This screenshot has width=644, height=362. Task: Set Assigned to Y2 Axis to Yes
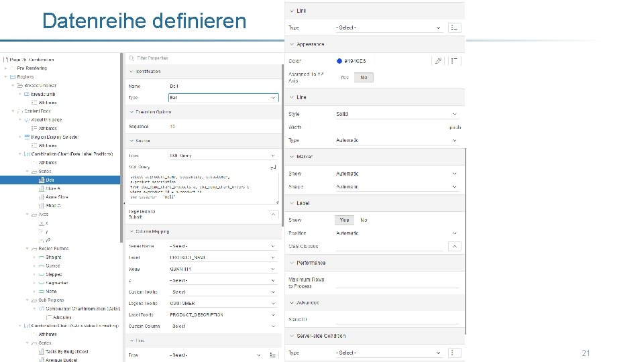coord(344,77)
